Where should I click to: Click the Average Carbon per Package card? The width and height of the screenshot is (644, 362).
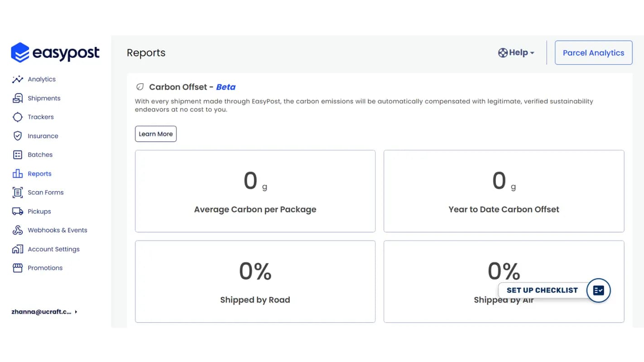pyautogui.click(x=255, y=191)
